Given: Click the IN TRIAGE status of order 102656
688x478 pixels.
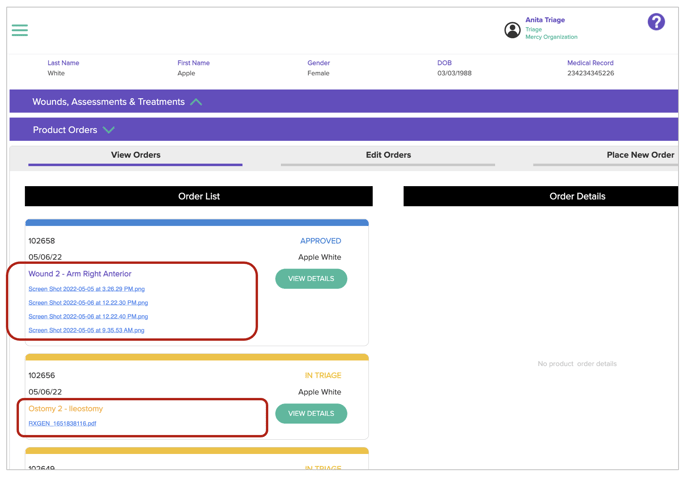Looking at the screenshot, I should point(322,376).
